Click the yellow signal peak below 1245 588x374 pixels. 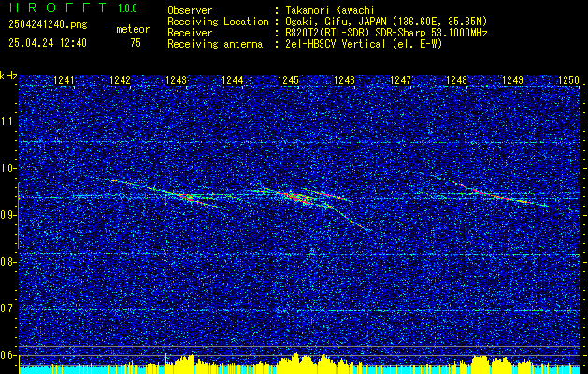pos(296,361)
